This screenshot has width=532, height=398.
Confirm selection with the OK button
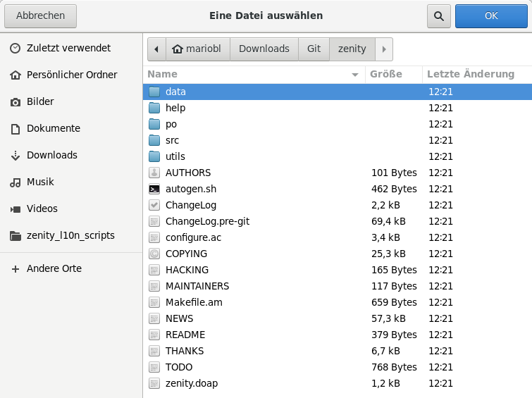click(490, 15)
